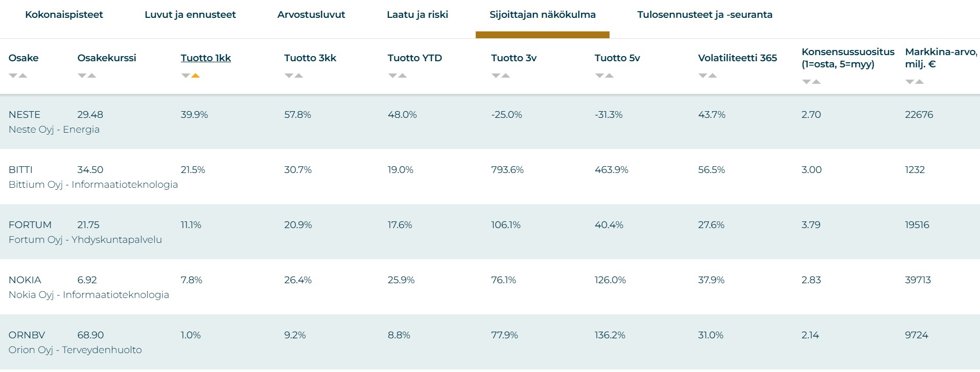Sort Volatiliteetti 365 descending arrow
The height and width of the screenshot is (372, 980).
point(703,76)
